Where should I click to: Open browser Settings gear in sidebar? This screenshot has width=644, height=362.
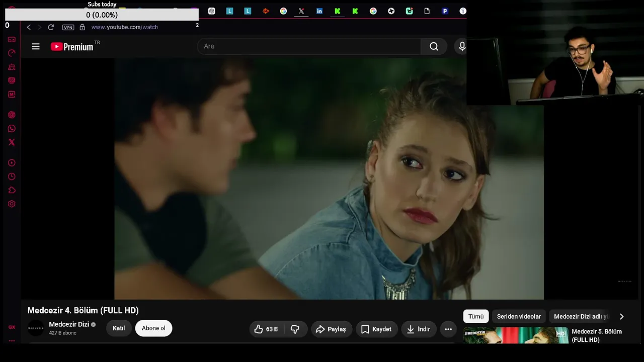pos(12,204)
